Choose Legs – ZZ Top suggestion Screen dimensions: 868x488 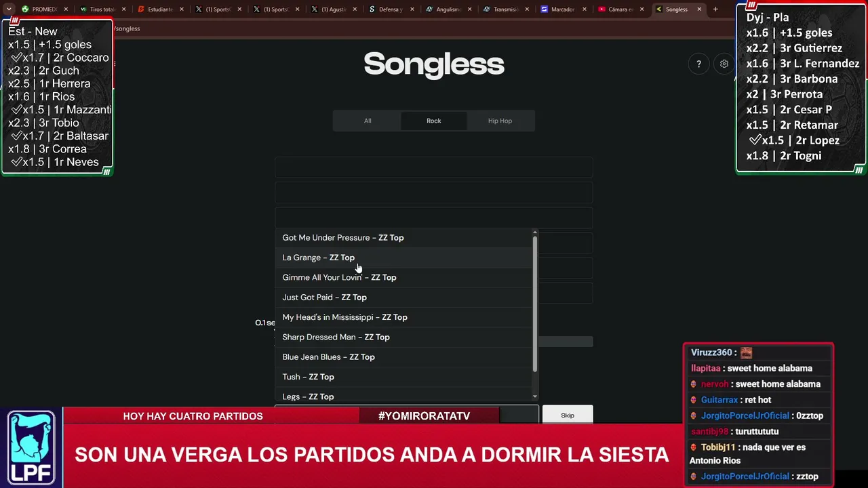pos(403,396)
